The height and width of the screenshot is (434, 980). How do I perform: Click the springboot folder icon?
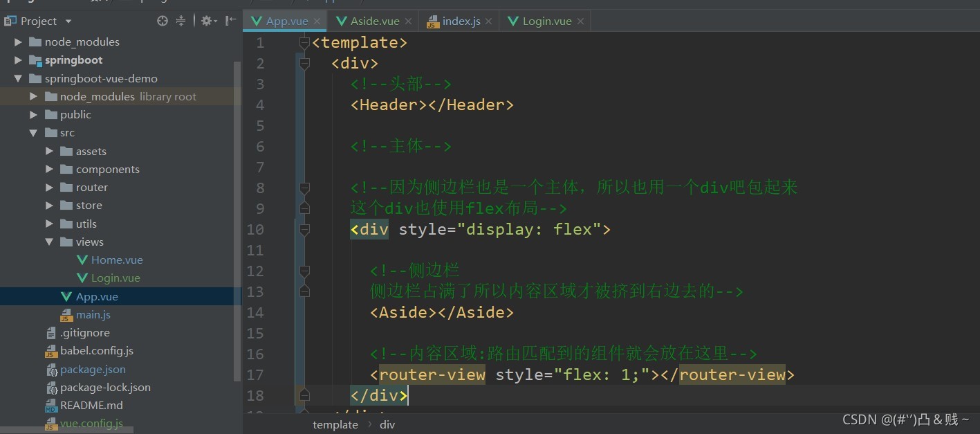tap(36, 60)
